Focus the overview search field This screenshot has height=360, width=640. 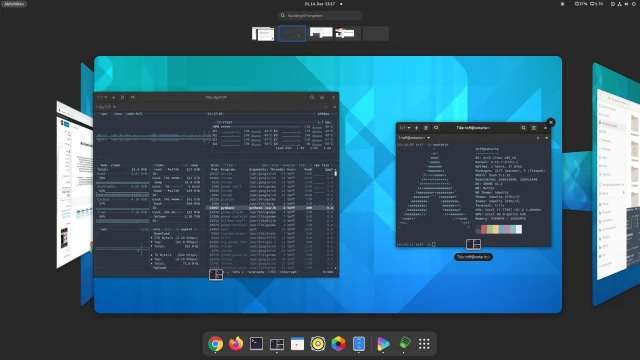click(x=320, y=16)
